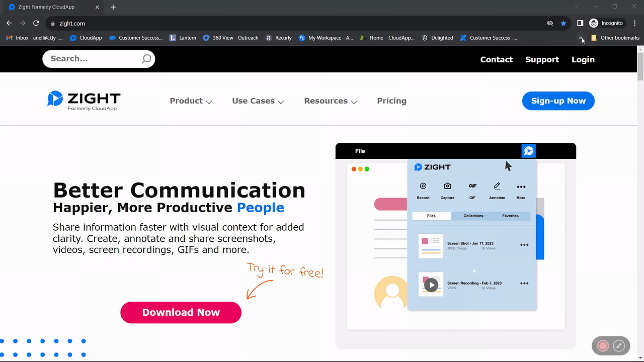Image resolution: width=644 pixels, height=362 pixels.
Task: Select the Files tab
Action: pyautogui.click(x=431, y=216)
